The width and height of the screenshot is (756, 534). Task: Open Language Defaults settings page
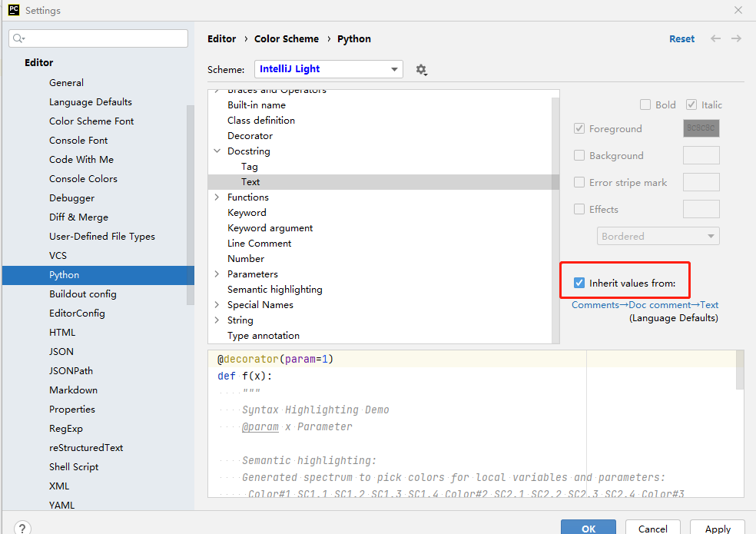[91, 101]
